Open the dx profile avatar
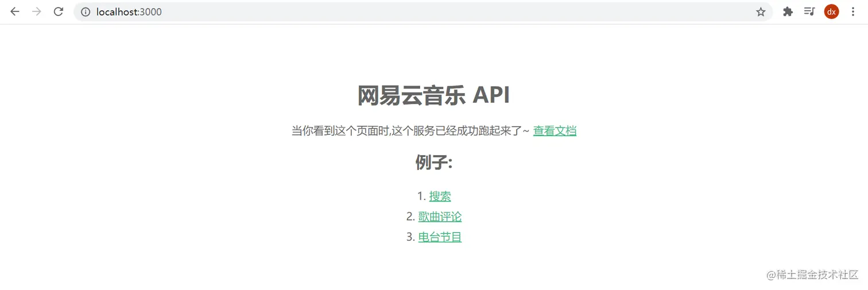Screen dimensions: 868x290 [831, 11]
